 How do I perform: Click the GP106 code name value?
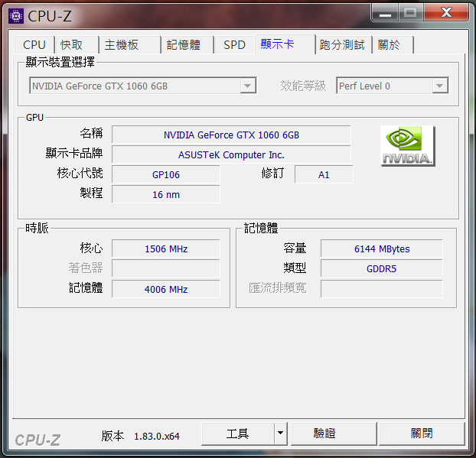coord(166,174)
